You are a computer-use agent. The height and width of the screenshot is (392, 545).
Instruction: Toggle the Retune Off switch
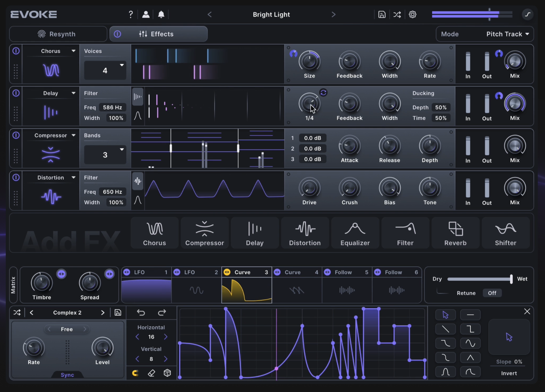click(492, 293)
